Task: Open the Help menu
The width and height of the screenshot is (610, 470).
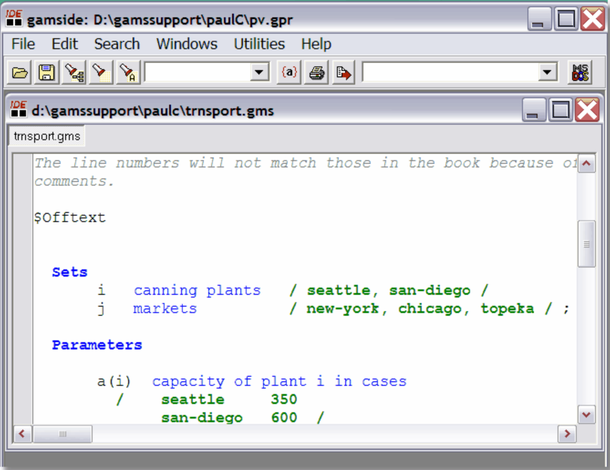Action: click(316, 44)
